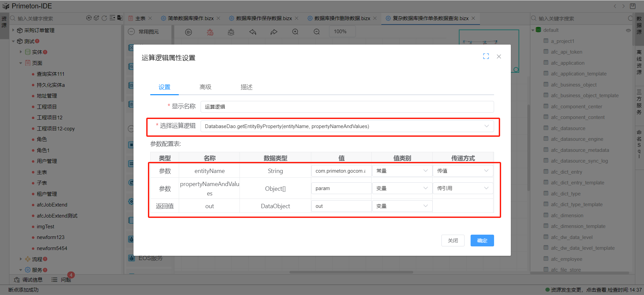644x295 pixels.
Task: Click the redo arrow icon
Action: (x=274, y=32)
